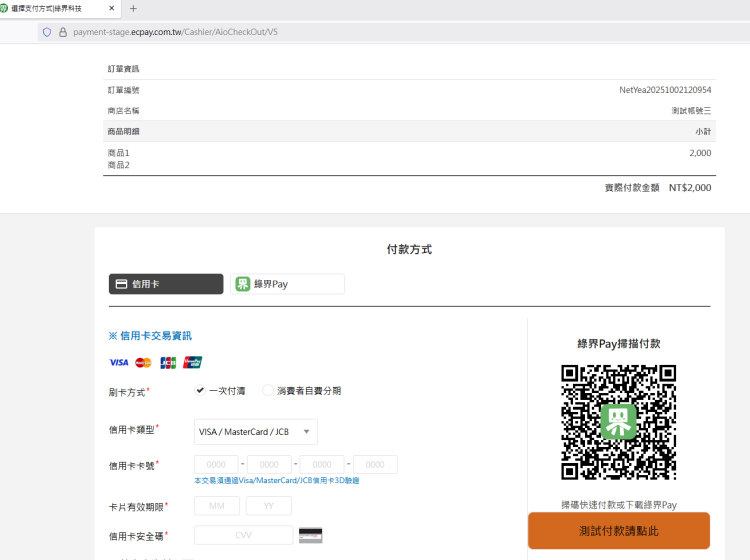Click the MasterCard logo
Image resolution: width=750 pixels, height=560 pixels.
(143, 362)
